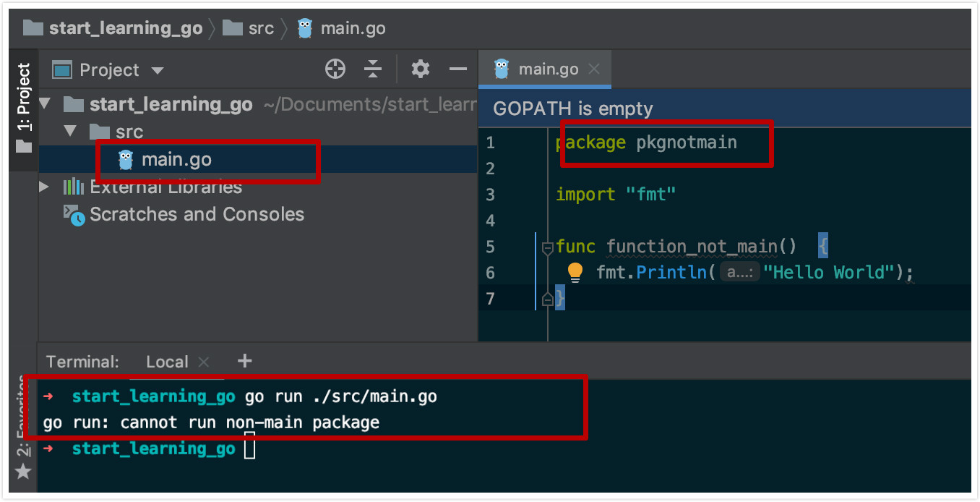Click the "fmt" import string

pyautogui.click(x=651, y=195)
